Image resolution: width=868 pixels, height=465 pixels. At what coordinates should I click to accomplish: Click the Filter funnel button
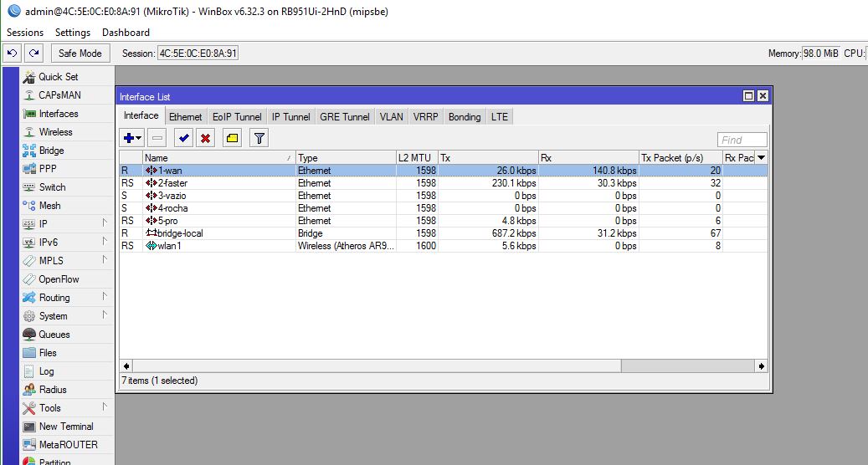[x=259, y=138]
